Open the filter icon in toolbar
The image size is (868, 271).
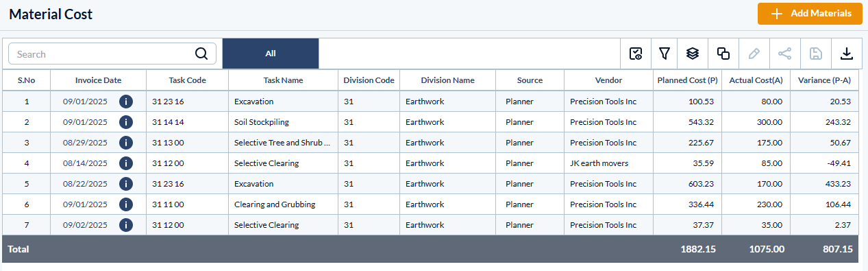tap(664, 54)
